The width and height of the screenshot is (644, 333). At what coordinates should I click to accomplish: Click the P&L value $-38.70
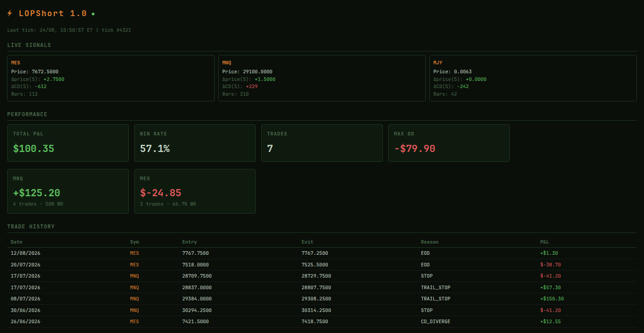point(551,265)
